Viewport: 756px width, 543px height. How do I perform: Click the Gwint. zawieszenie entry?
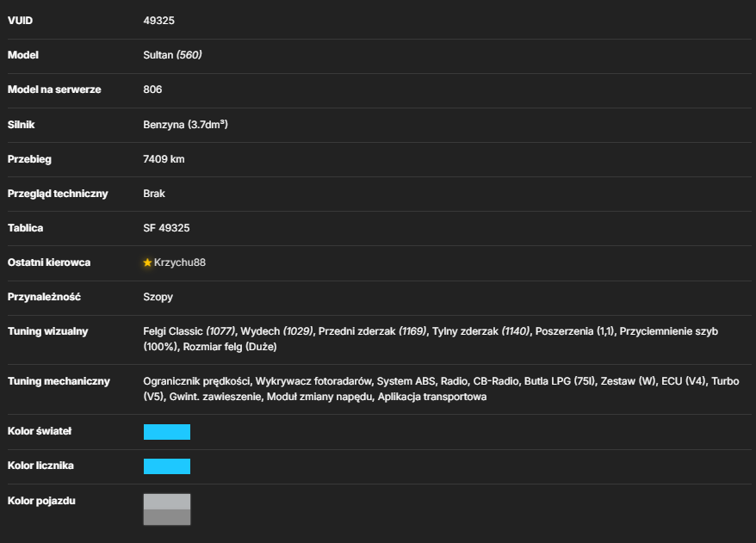[x=215, y=397]
